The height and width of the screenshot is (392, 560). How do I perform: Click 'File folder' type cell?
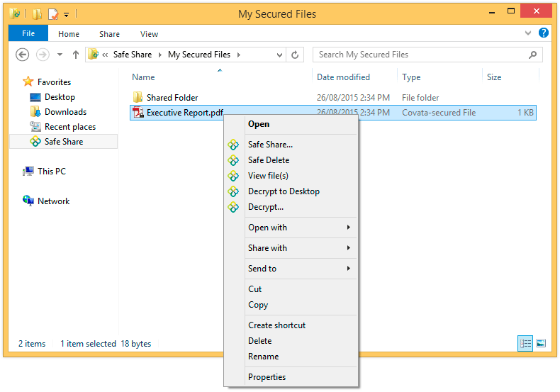(x=420, y=97)
